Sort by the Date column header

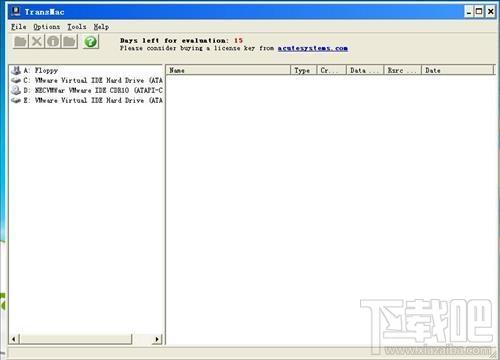coord(457,70)
